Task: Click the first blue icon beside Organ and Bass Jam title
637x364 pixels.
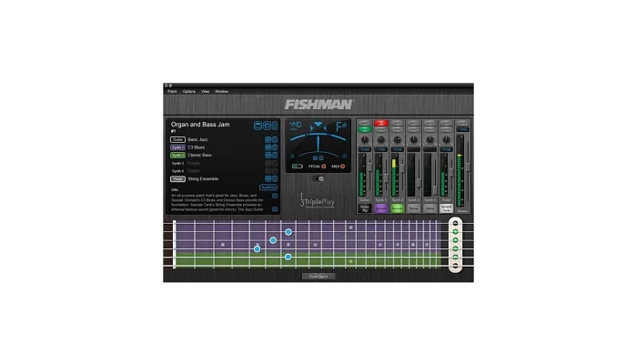Action: (x=258, y=126)
